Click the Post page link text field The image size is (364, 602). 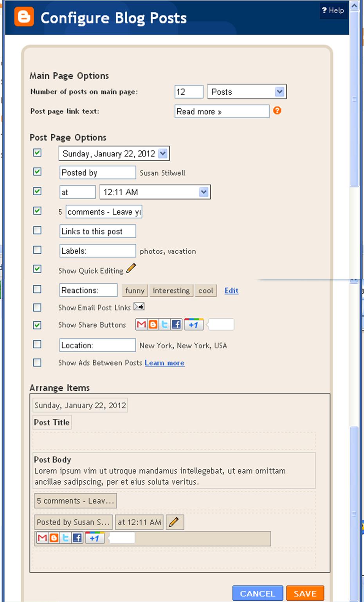click(222, 112)
